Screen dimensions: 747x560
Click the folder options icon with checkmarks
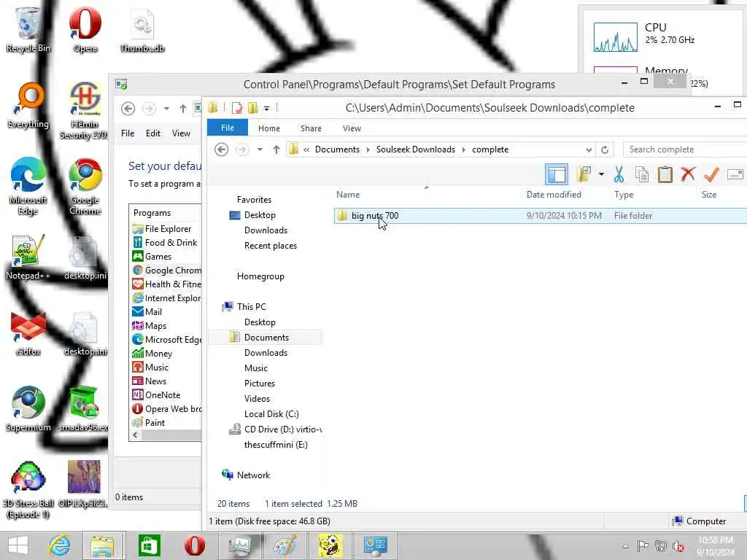(x=584, y=174)
